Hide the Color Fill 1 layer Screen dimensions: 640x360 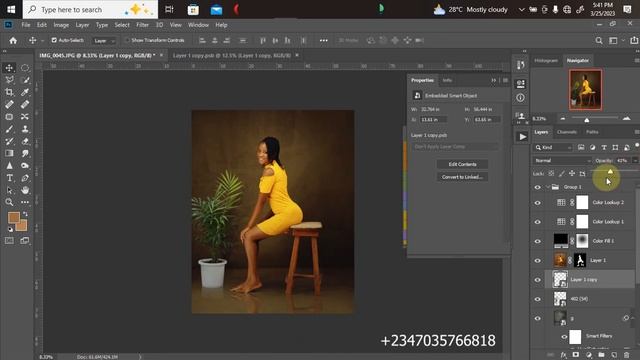(538, 241)
